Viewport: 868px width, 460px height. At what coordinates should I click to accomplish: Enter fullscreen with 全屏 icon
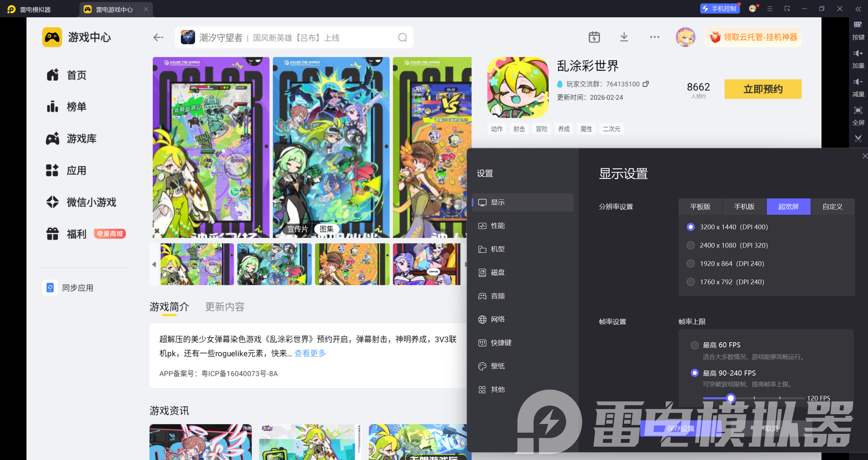(858, 115)
